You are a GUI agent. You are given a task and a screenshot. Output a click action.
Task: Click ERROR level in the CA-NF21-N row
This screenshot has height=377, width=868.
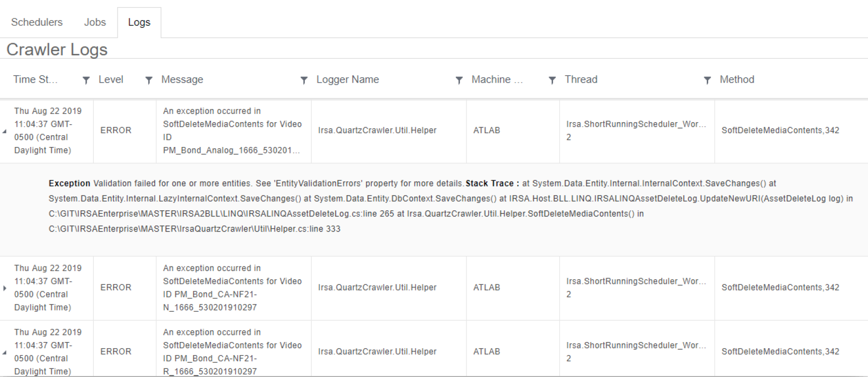pyautogui.click(x=116, y=287)
